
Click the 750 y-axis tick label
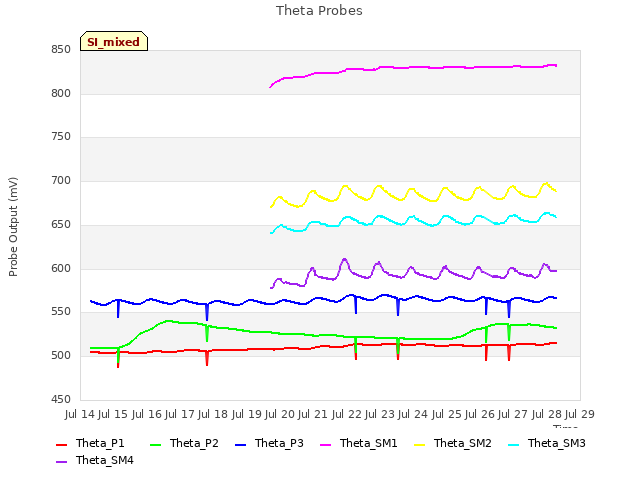[x=61, y=137]
